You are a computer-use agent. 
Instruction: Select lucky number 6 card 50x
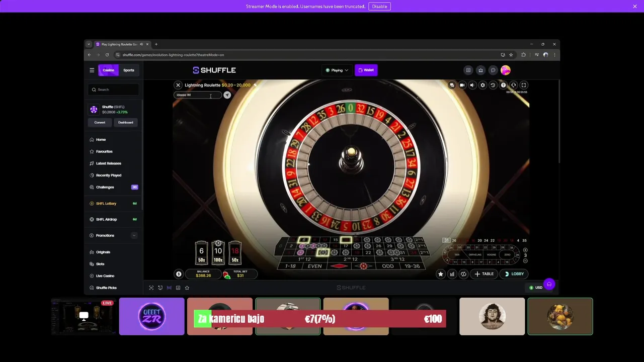coord(201,253)
